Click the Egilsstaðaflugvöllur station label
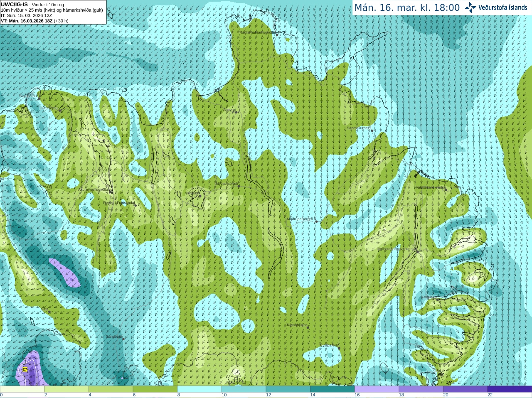 (397, 248)
